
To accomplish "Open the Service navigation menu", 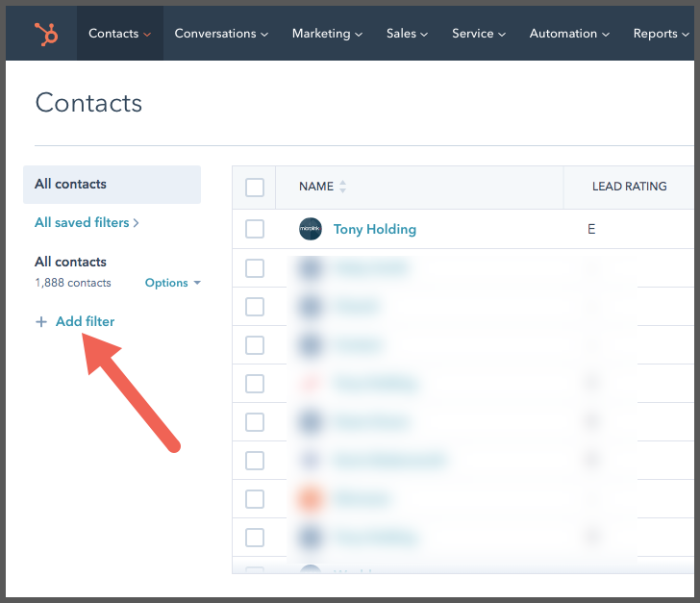I will [x=479, y=34].
